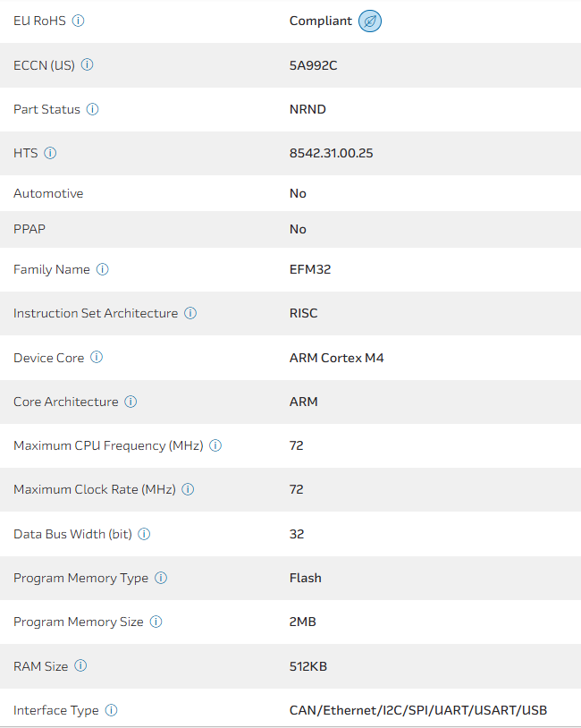Click the info icon next to EU RoHS

(x=78, y=21)
